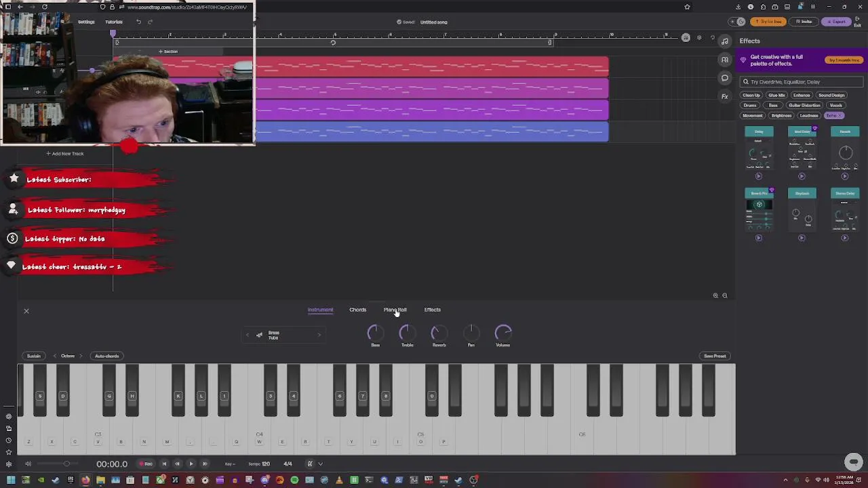Open the Settings menu
This screenshot has height=488, width=868.
(86, 22)
